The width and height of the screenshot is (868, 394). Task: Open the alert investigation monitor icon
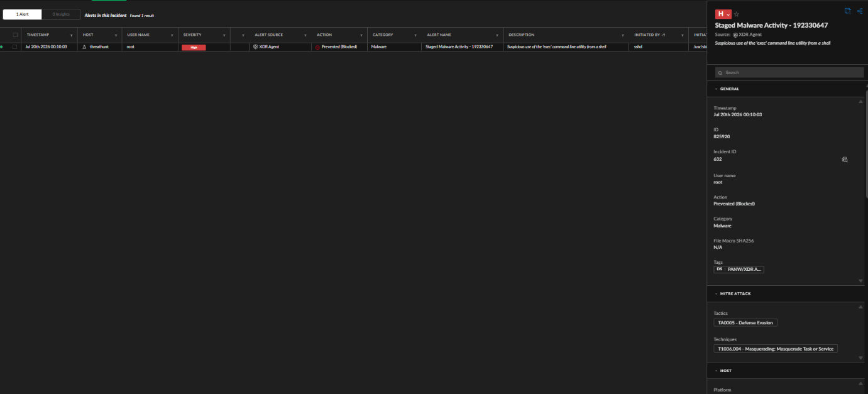pyautogui.click(x=848, y=11)
